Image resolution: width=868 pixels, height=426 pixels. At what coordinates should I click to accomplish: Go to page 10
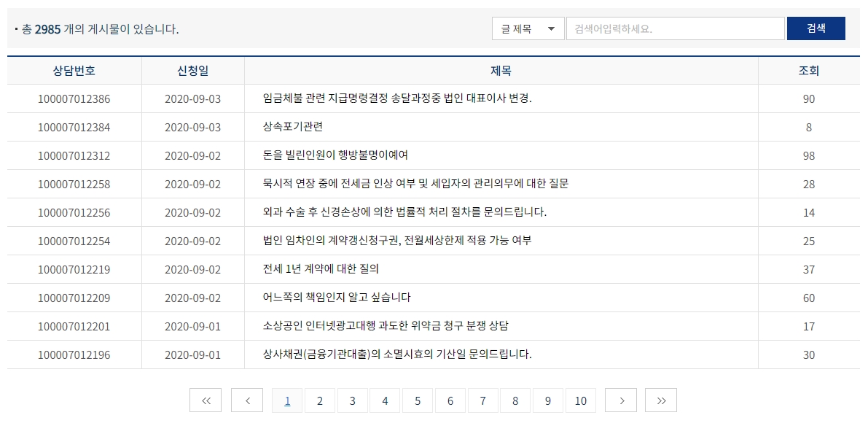[581, 400]
